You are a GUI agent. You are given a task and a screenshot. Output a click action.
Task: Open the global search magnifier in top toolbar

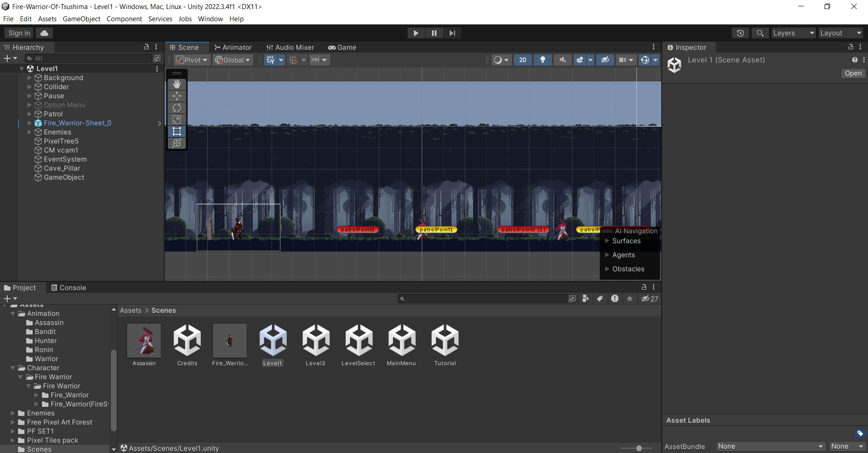pos(760,33)
